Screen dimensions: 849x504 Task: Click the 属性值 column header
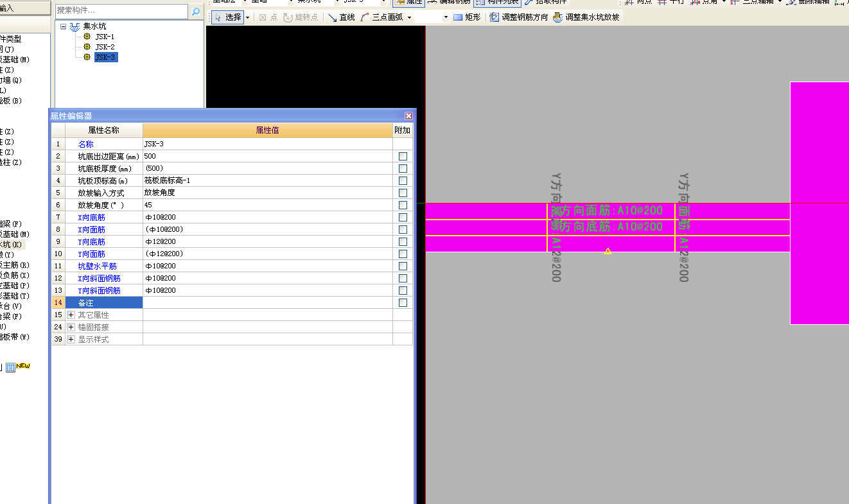pos(268,130)
